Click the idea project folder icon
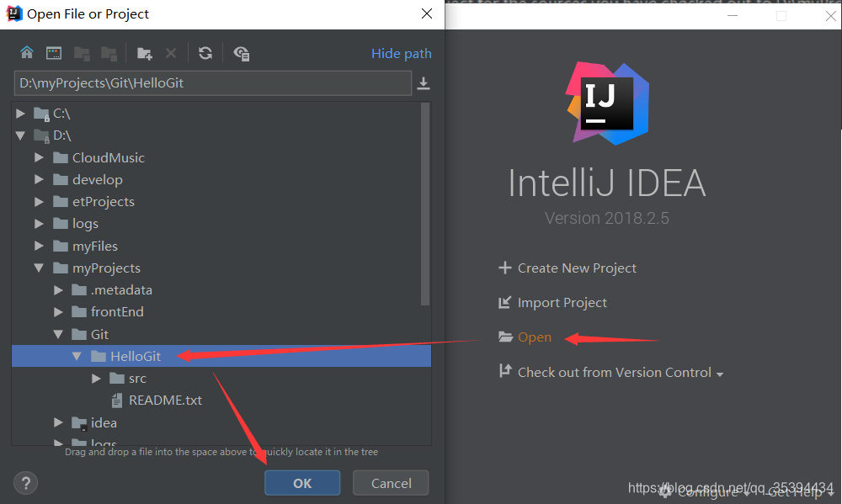Image resolution: width=842 pixels, height=504 pixels. click(79, 423)
